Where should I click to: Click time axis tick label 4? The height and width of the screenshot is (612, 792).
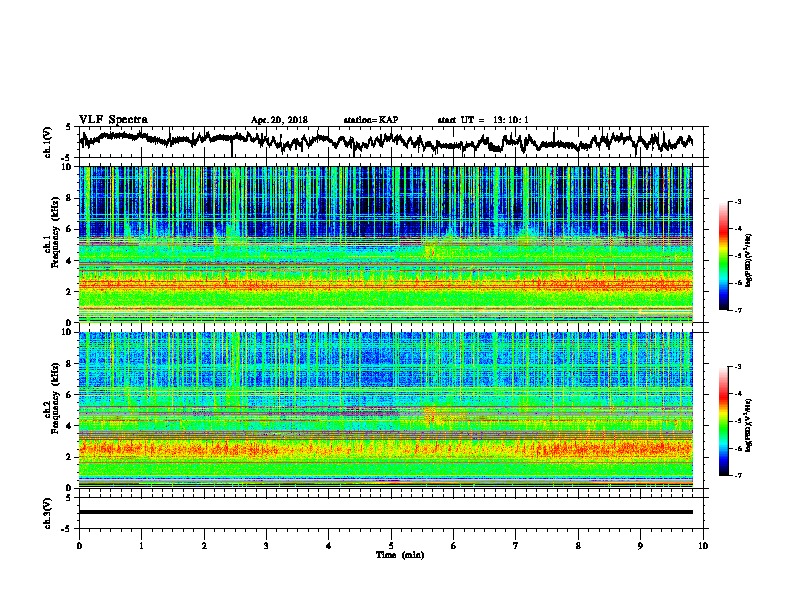click(329, 546)
